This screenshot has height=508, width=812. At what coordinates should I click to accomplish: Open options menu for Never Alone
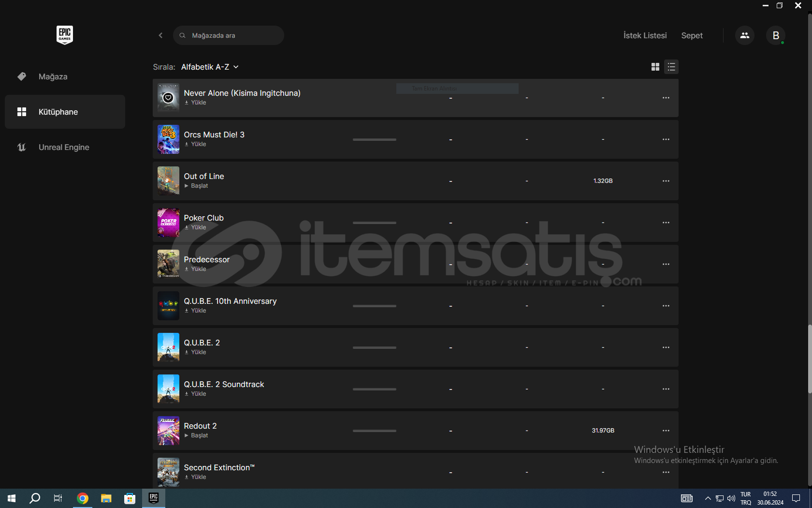click(666, 98)
